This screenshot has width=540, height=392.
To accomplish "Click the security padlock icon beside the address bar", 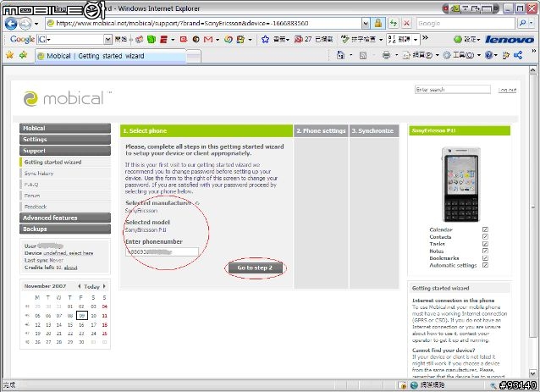I will click(377, 23).
